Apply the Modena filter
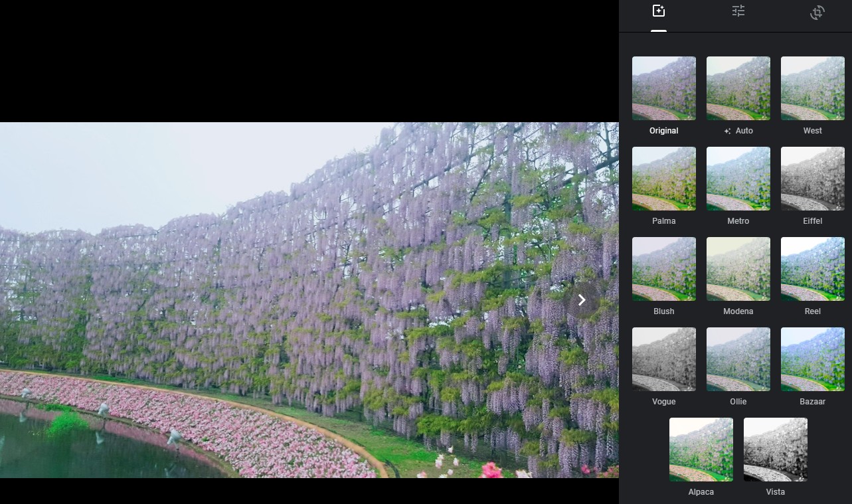Image resolution: width=852 pixels, height=504 pixels. click(x=738, y=269)
